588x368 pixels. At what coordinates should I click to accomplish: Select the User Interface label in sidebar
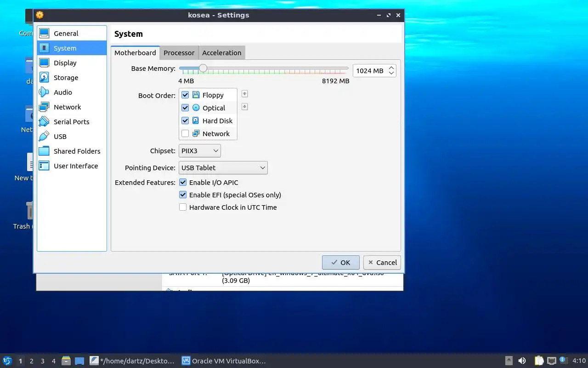(76, 166)
